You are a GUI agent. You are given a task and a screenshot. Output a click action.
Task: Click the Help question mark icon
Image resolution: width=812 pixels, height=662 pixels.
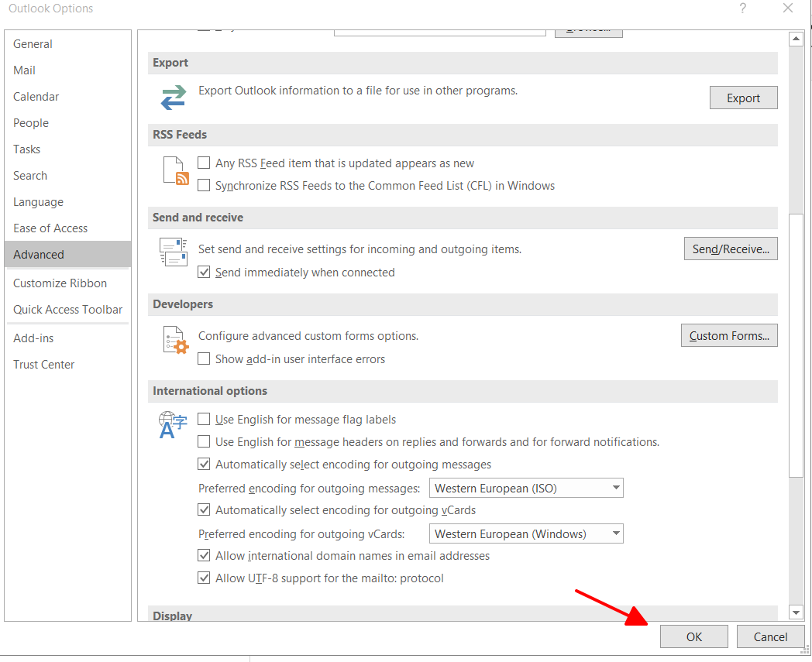point(742,9)
